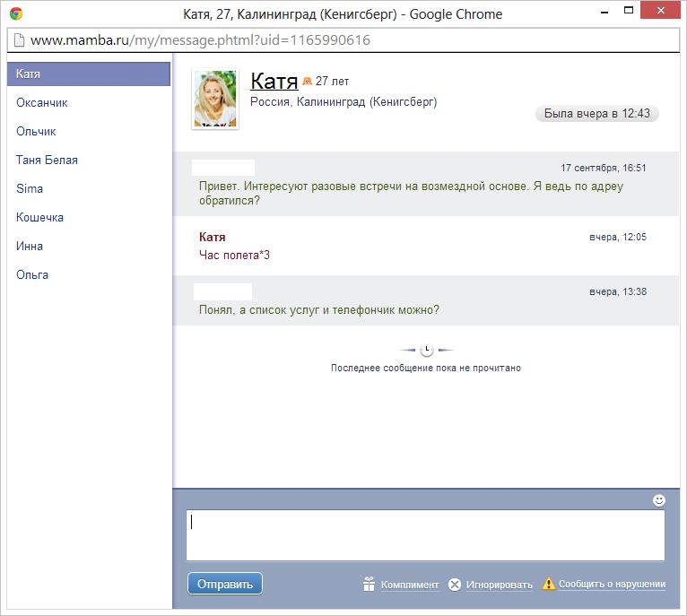The image size is (687, 616).
Task: Click the Chrome logo in title bar
Action: 16,13
